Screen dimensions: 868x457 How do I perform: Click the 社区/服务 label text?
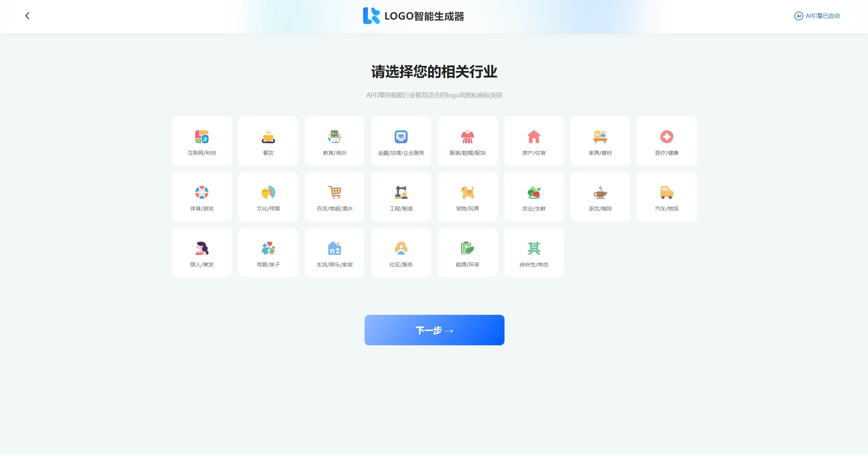point(401,264)
